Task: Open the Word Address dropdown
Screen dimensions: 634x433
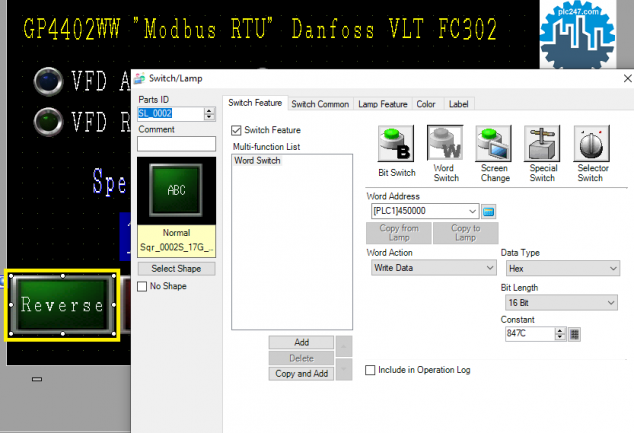Action: point(472,211)
